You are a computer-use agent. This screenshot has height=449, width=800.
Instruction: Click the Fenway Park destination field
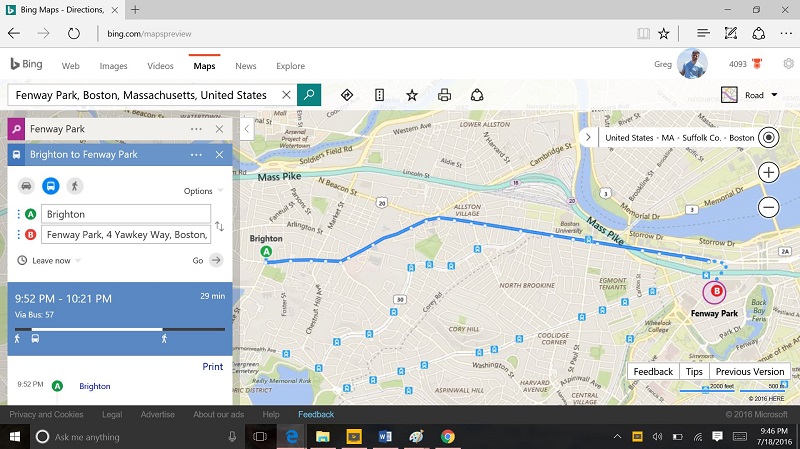coord(126,235)
